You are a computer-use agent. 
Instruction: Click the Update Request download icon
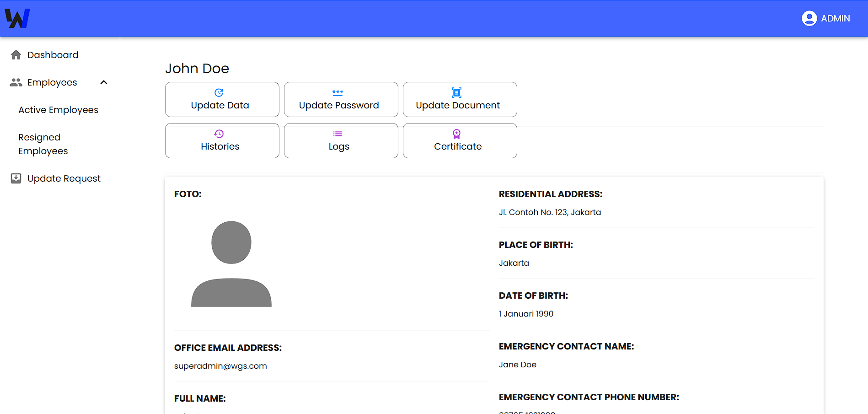[16, 178]
